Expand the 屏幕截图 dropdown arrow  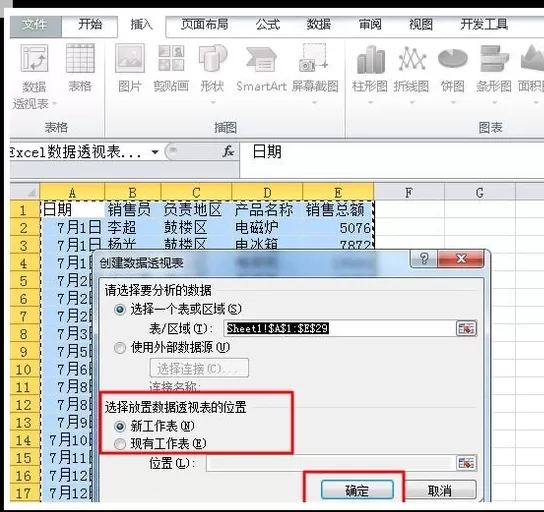(x=314, y=102)
